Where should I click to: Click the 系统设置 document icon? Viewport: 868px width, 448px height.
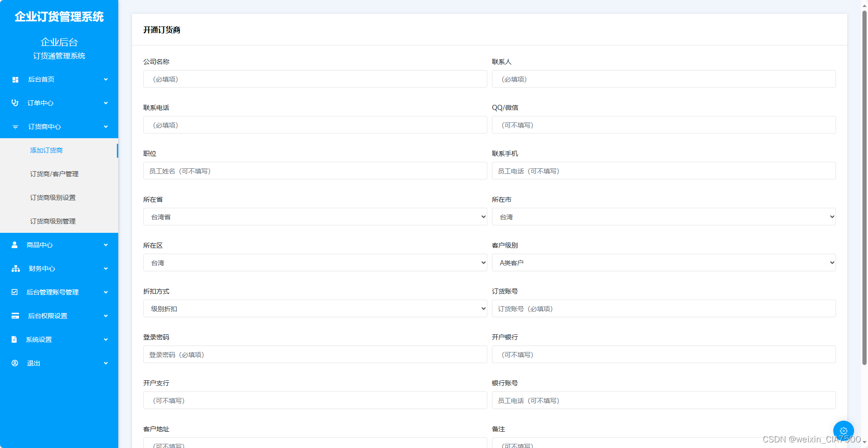pyautogui.click(x=14, y=339)
